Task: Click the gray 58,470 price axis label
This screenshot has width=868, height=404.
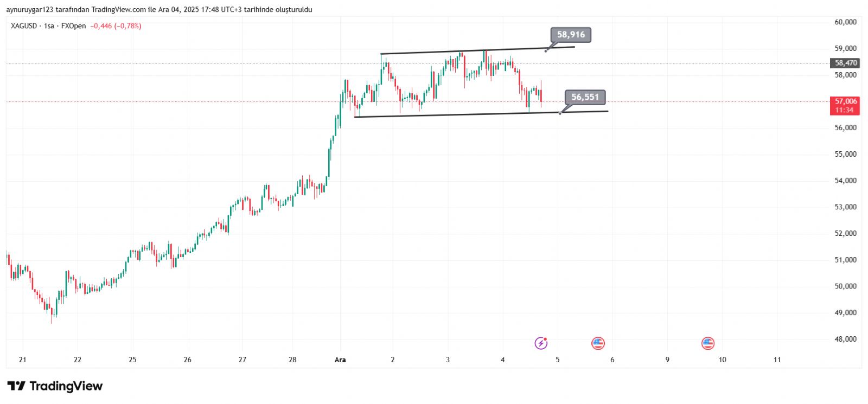Action: [845, 63]
